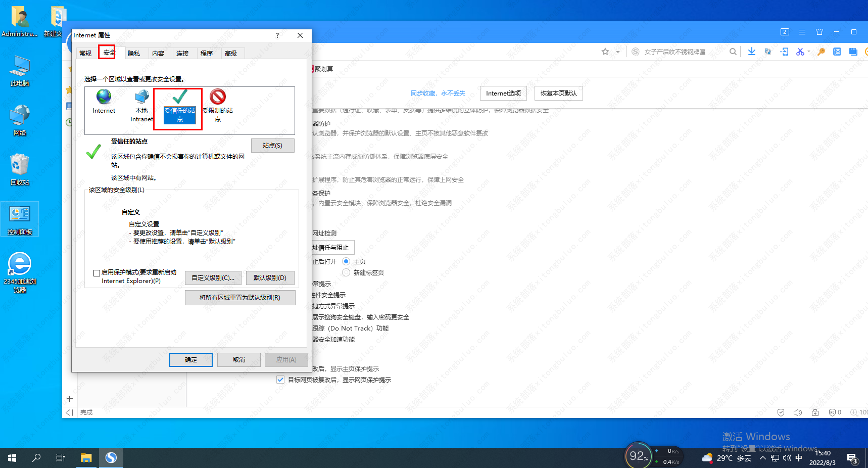Open the Control Panel (控制面板) desktop icon

click(x=20, y=219)
